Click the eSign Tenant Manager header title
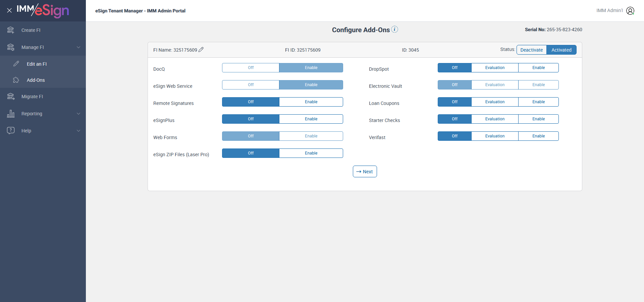 [140, 11]
